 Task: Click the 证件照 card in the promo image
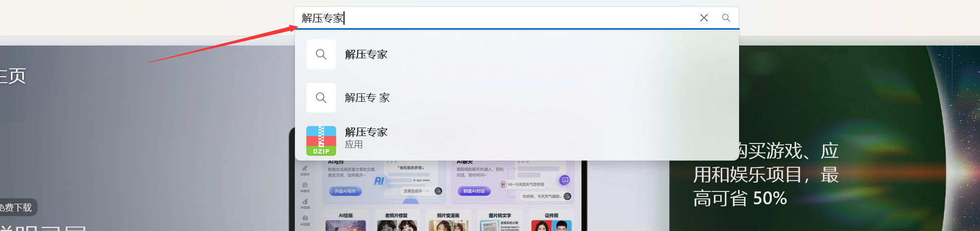551,221
